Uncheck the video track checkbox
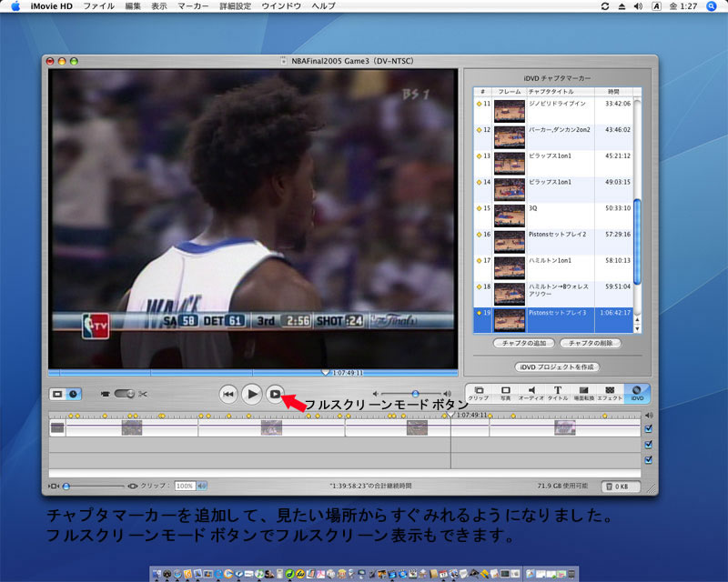 point(648,428)
